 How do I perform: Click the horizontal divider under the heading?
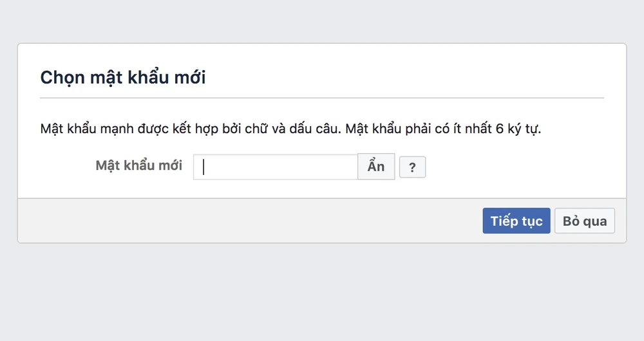322,98
